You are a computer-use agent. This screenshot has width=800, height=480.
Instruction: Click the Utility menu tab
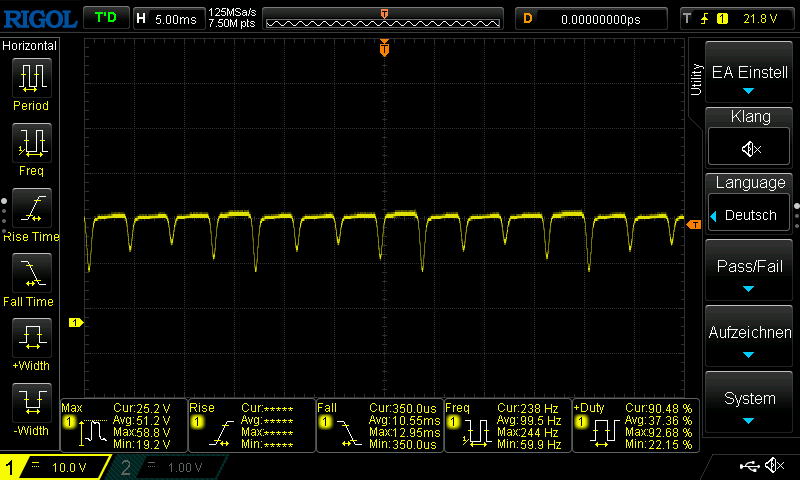(696, 80)
